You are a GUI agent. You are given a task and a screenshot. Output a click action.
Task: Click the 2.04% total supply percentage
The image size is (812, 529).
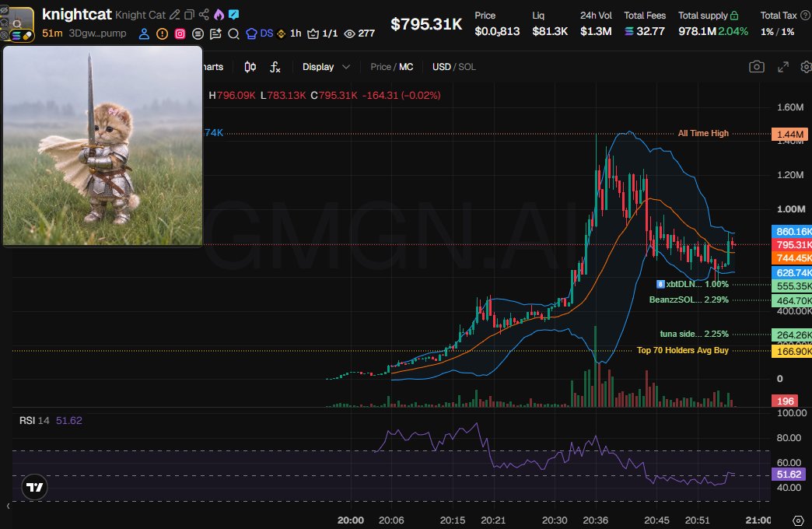point(733,31)
